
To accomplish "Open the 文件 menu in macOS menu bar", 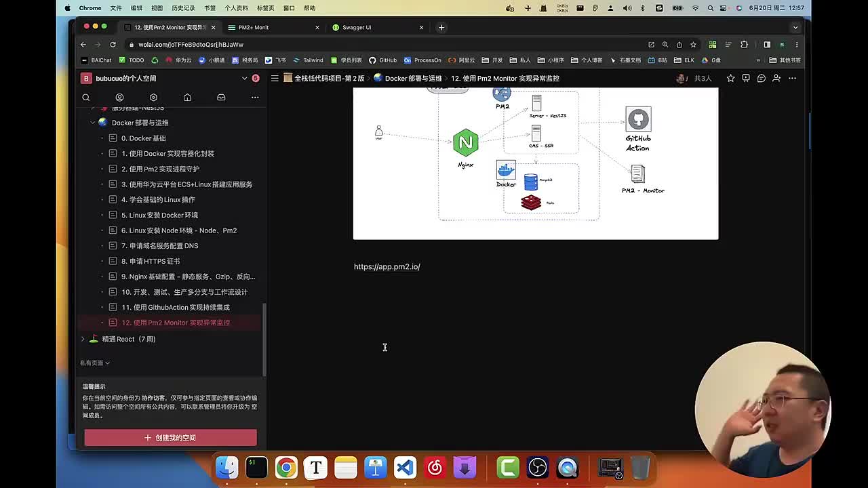I will click(x=116, y=8).
